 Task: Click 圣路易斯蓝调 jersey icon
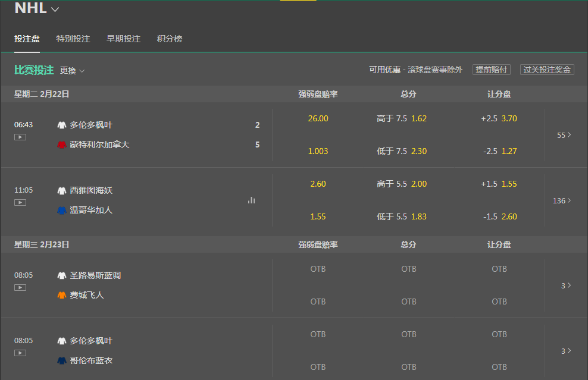pos(62,275)
